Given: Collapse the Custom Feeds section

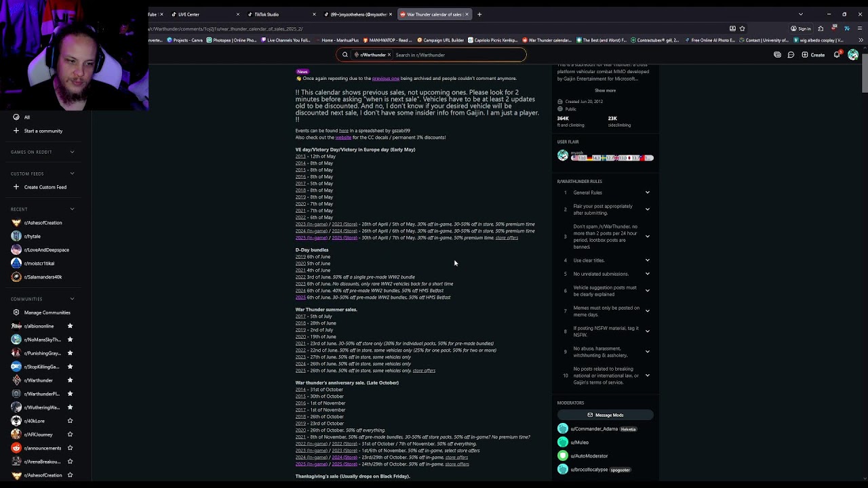Looking at the screenshot, I should [72, 174].
